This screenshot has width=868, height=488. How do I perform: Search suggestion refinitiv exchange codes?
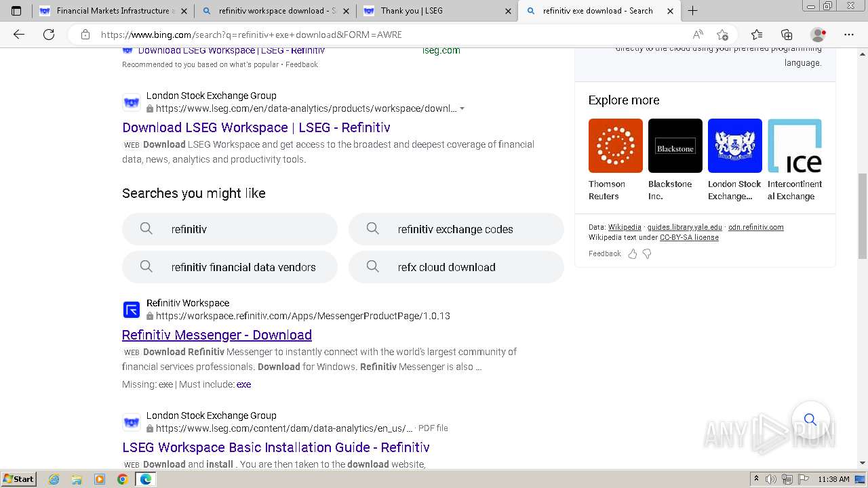pos(456,229)
